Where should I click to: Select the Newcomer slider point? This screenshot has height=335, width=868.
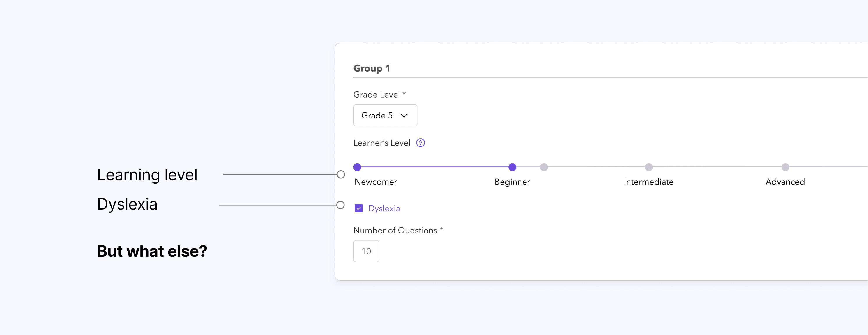[x=357, y=167]
